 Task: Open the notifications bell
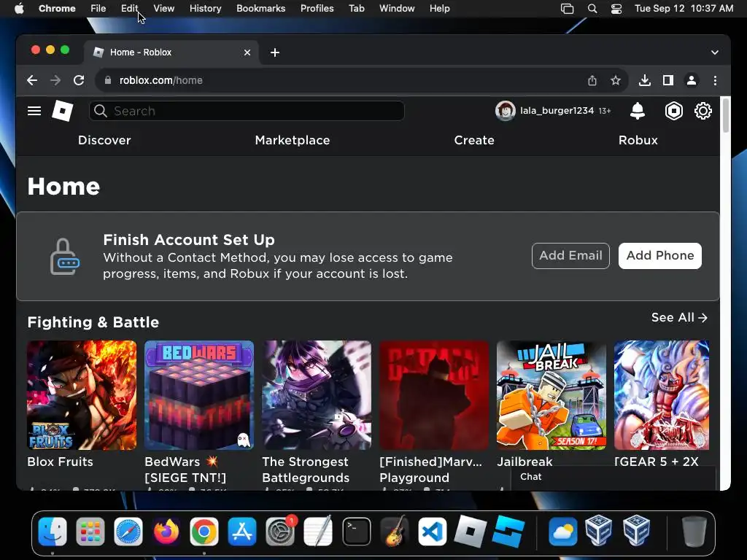[638, 111]
